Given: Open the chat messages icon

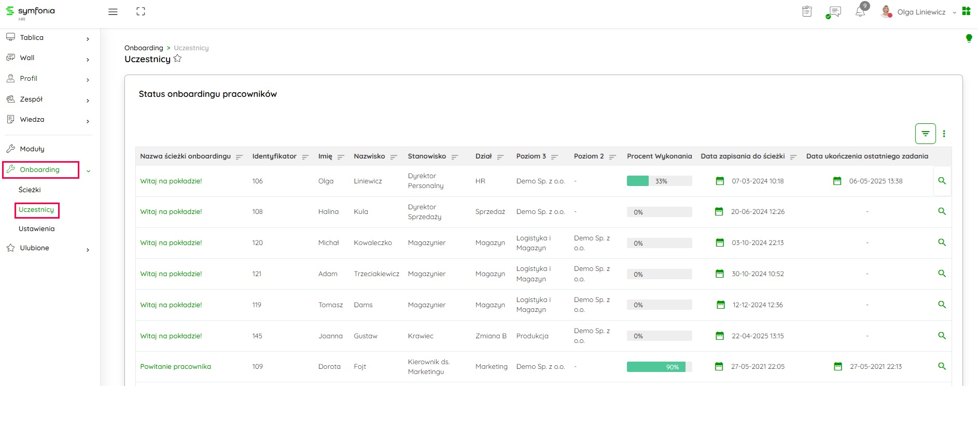Looking at the screenshot, I should pos(834,12).
